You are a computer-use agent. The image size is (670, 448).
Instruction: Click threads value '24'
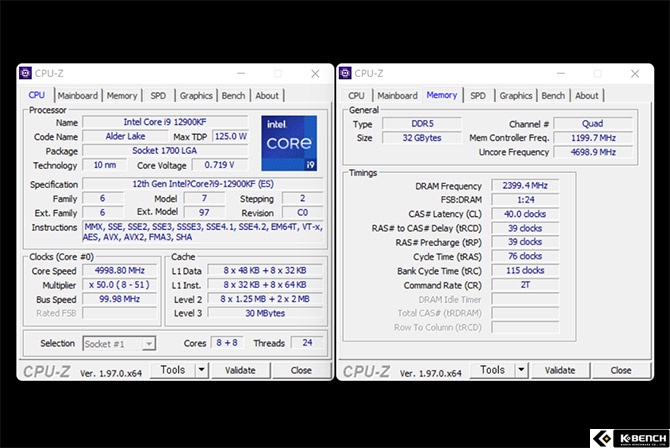pos(307,343)
